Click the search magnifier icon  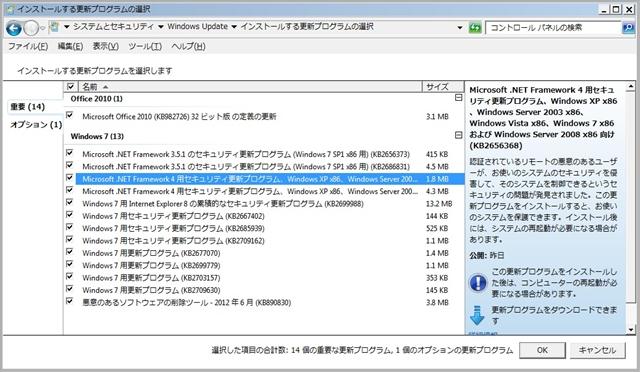tap(627, 28)
